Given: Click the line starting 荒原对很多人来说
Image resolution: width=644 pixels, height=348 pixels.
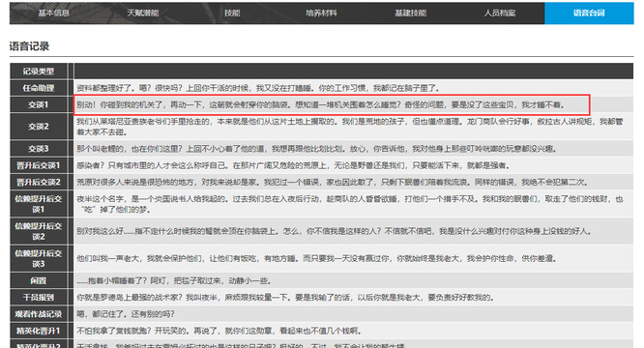Looking at the screenshot, I should click(x=333, y=182).
